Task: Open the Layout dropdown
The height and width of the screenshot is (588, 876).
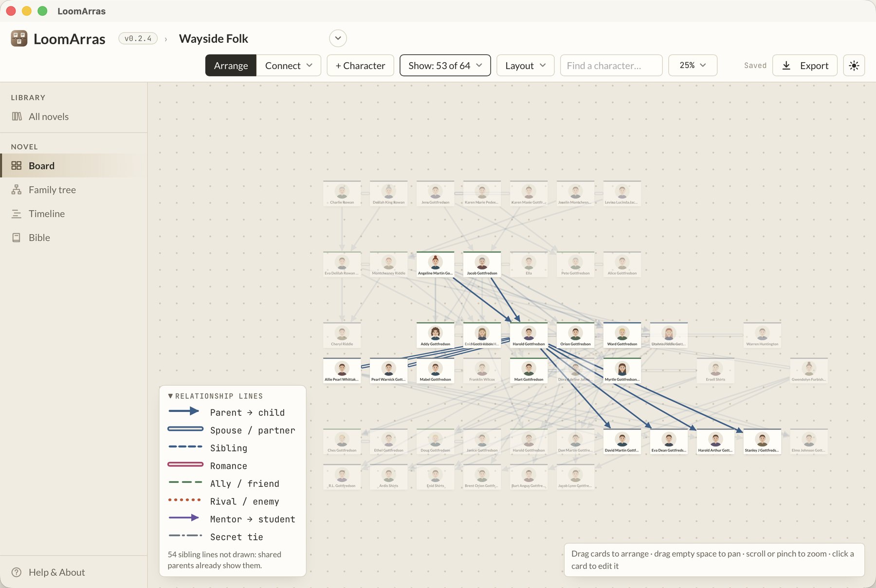Action: pos(525,66)
